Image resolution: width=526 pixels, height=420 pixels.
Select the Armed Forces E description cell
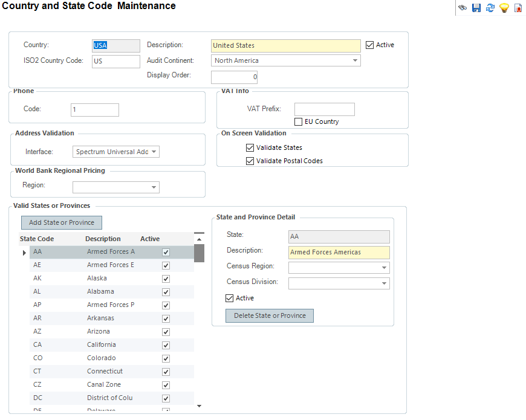(111, 265)
